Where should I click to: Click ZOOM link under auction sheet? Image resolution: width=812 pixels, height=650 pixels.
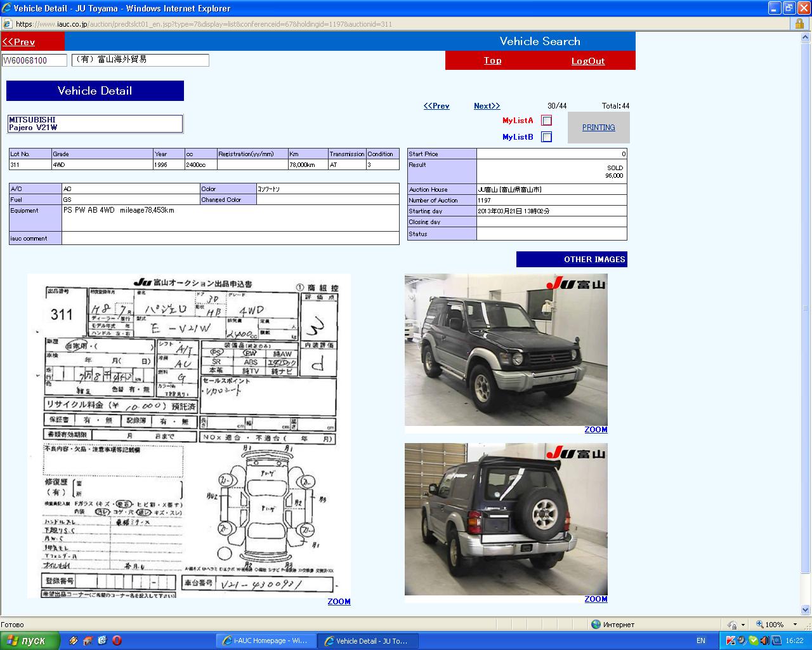point(339,602)
